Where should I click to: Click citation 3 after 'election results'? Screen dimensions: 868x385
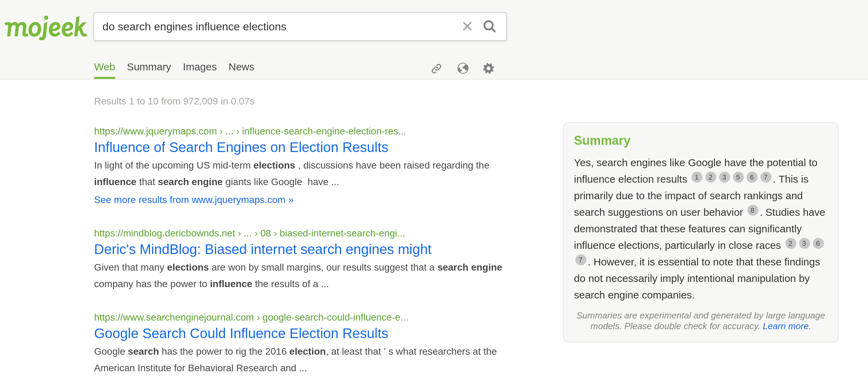pos(724,177)
